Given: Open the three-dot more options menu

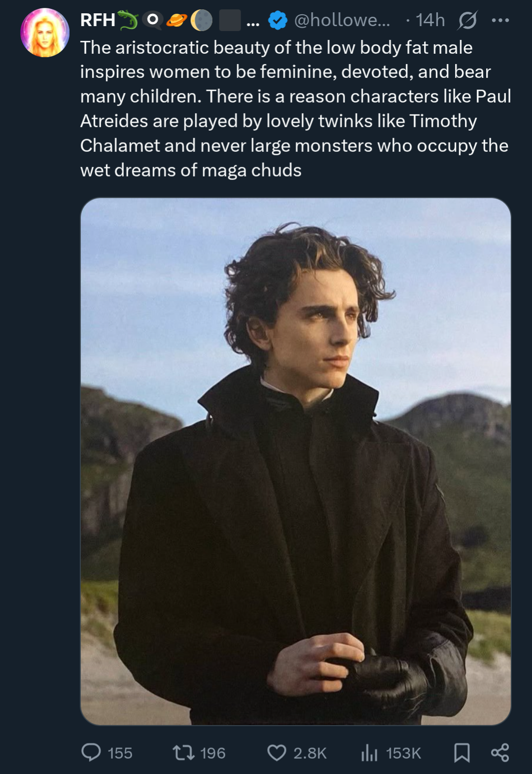Looking at the screenshot, I should click(500, 20).
